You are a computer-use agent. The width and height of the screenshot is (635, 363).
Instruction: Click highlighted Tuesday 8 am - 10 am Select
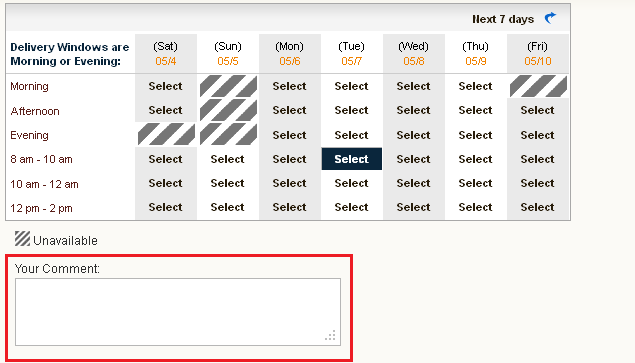pos(352,159)
